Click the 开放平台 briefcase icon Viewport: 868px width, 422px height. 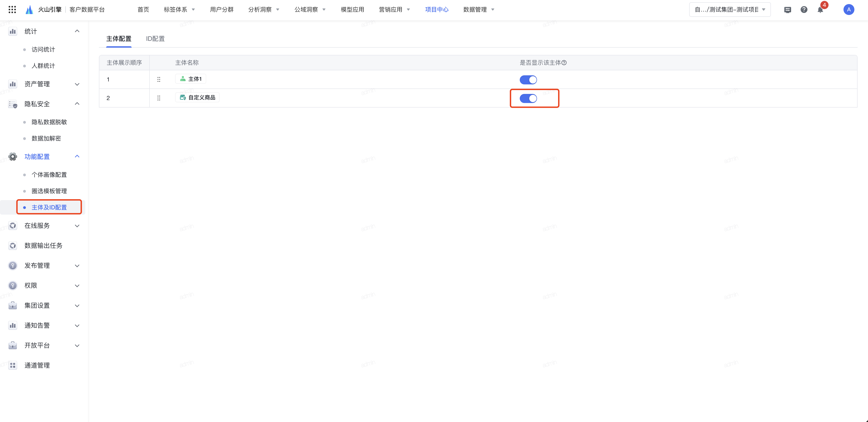click(13, 346)
